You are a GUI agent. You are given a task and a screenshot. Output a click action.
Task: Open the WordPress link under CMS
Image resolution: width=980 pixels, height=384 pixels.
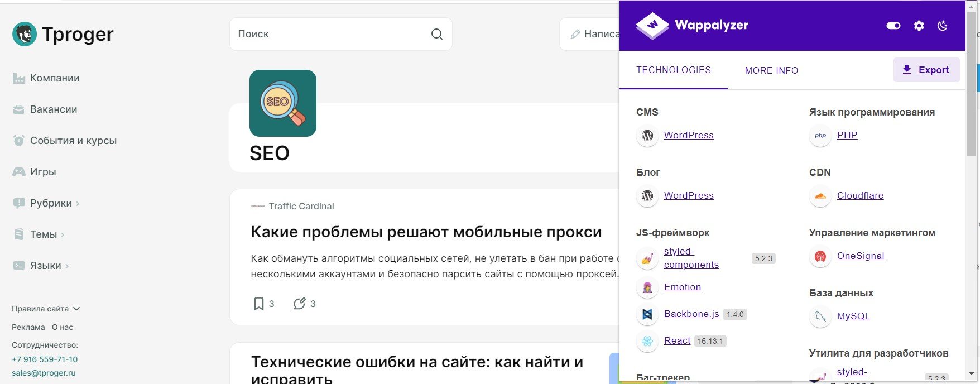[x=689, y=135]
